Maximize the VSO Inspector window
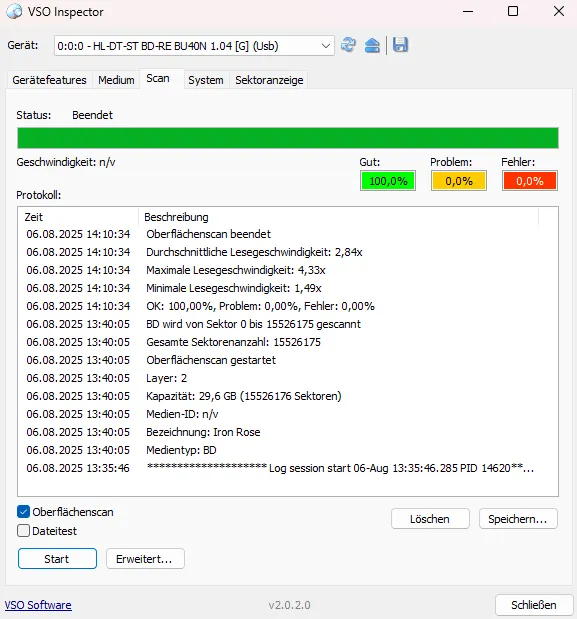Viewport: 577px width, 619px height. point(513,11)
